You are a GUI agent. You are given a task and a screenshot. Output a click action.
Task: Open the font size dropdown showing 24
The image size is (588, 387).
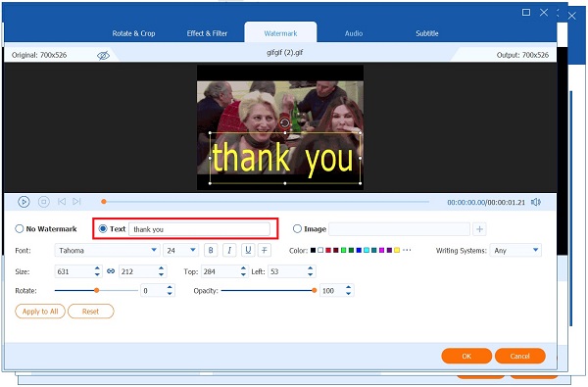pos(180,250)
